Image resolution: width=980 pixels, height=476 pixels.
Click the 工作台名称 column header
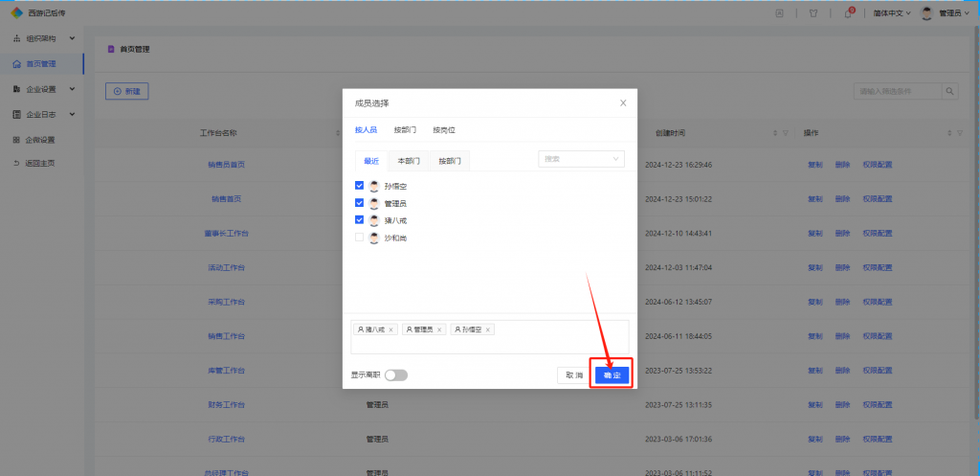(x=218, y=133)
